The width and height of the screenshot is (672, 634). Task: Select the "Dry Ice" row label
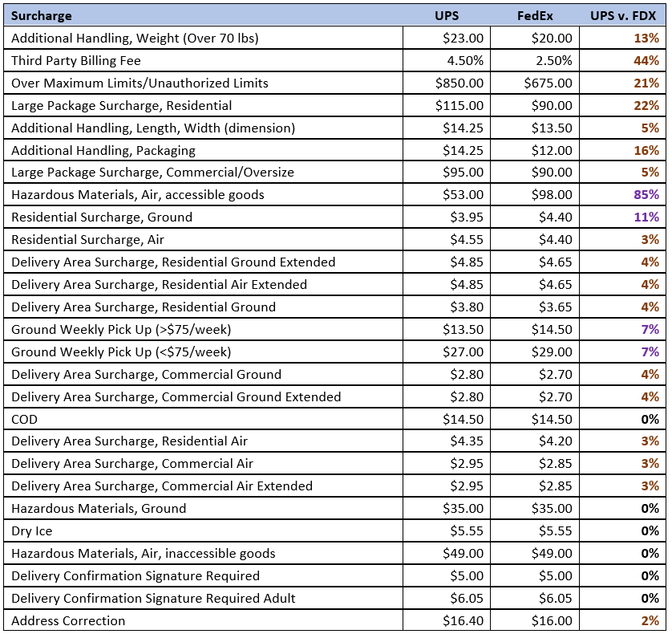click(32, 531)
